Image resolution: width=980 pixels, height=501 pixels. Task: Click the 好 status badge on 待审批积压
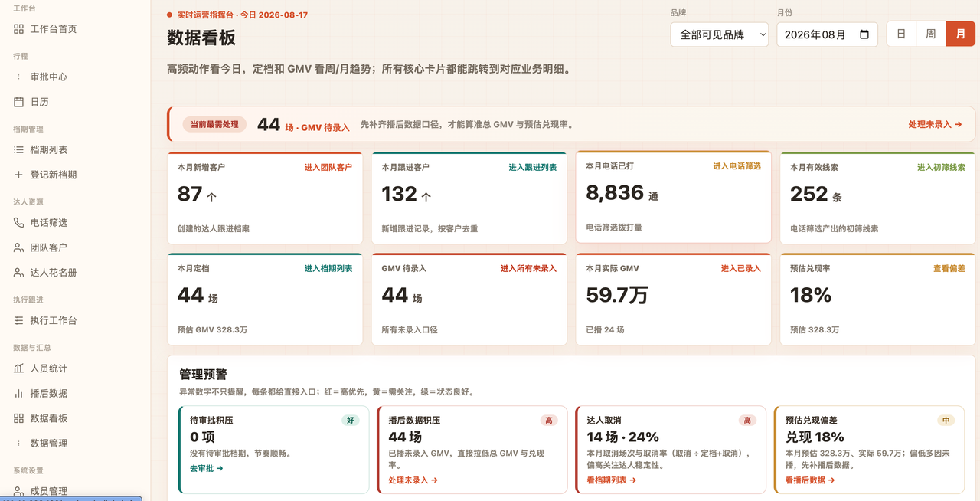[x=351, y=421]
